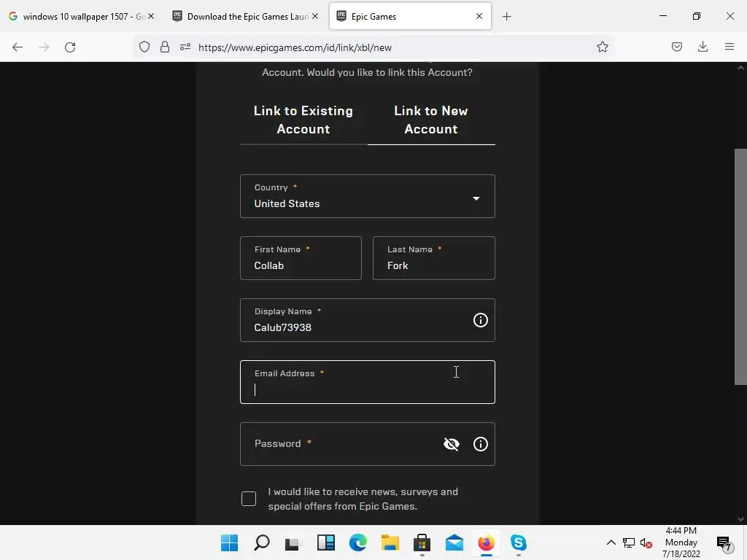747x560 pixels.
Task: Open the clock and date flyout
Action: click(681, 542)
